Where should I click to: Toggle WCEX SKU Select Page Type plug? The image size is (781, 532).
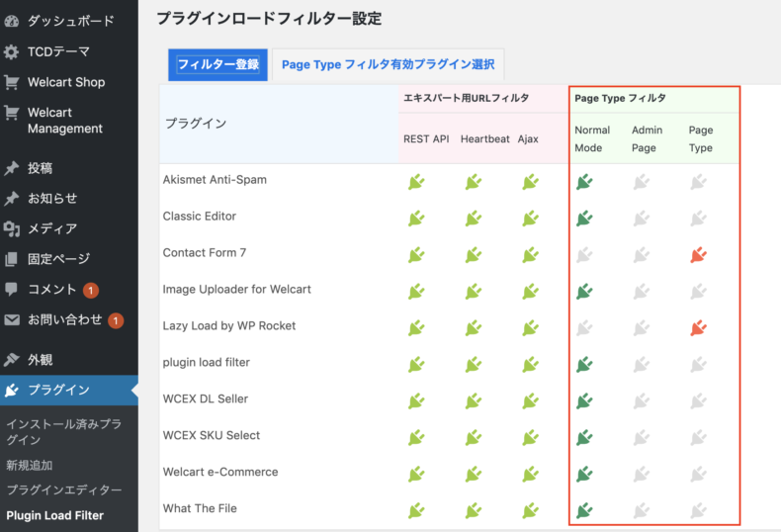(x=699, y=437)
